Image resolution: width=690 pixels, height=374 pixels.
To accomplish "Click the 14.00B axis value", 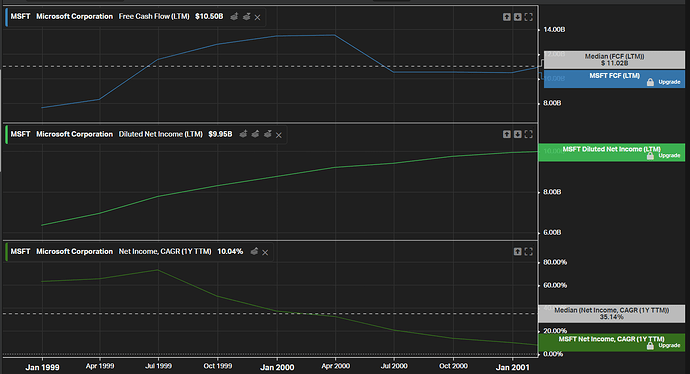I will 554,29.
